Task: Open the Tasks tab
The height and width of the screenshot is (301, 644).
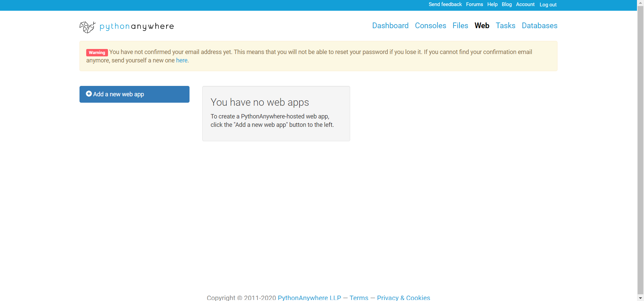Action: tap(505, 26)
